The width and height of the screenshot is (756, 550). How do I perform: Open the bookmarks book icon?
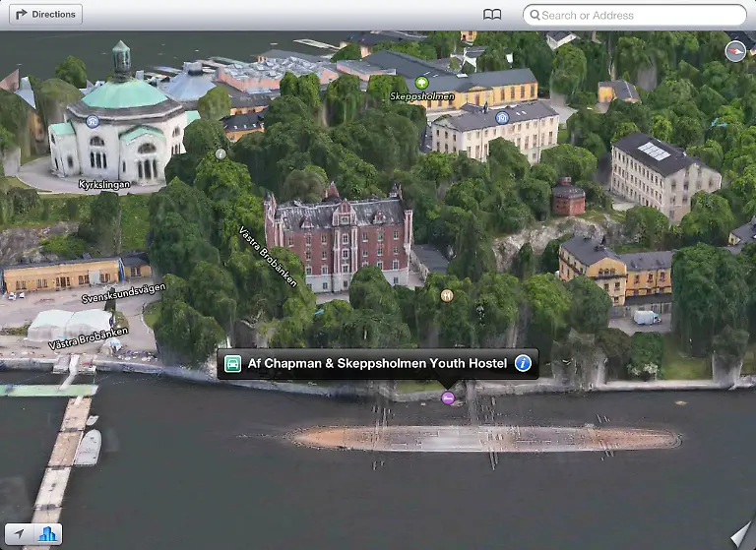pyautogui.click(x=492, y=15)
